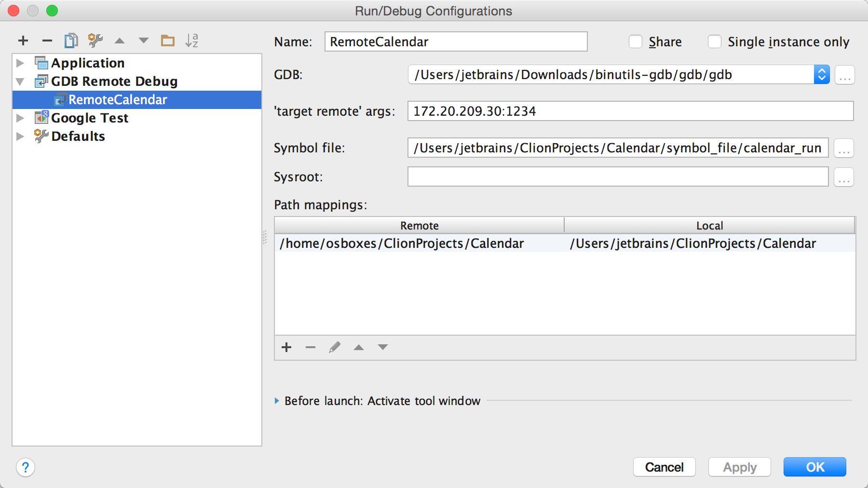The image size is (868, 488).
Task: Add a new run configuration
Action: click(x=23, y=41)
